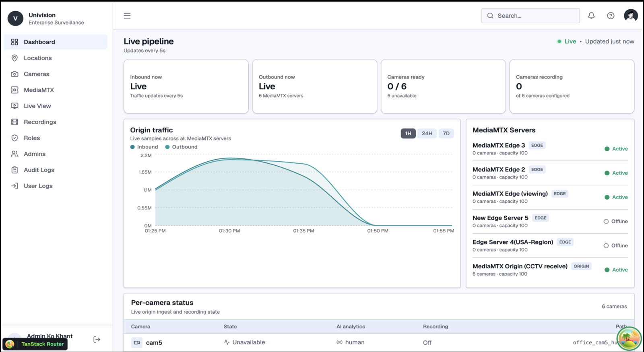
Task: Click the Cameras recording card
Action: coord(572,86)
